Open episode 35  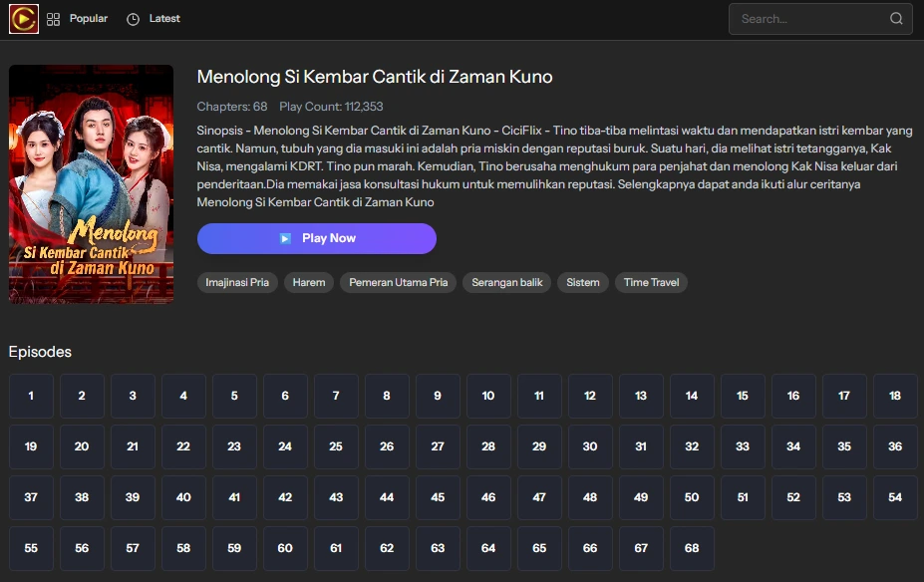pos(844,446)
